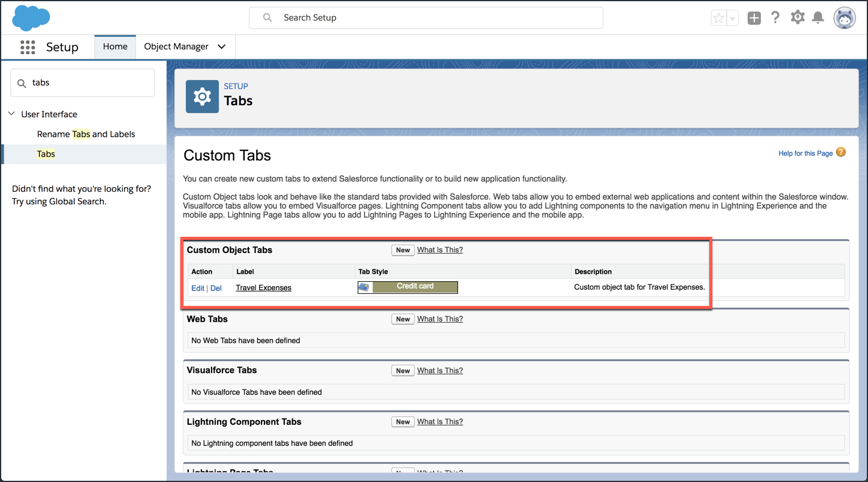Click the Custom Tabs heading
The image size is (868, 482).
tap(227, 156)
